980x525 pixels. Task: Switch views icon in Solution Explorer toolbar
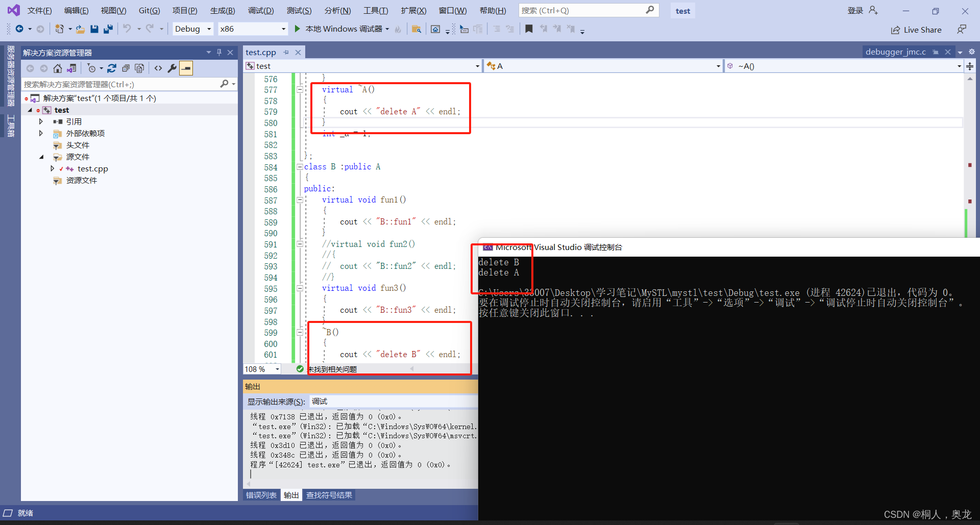(71, 68)
